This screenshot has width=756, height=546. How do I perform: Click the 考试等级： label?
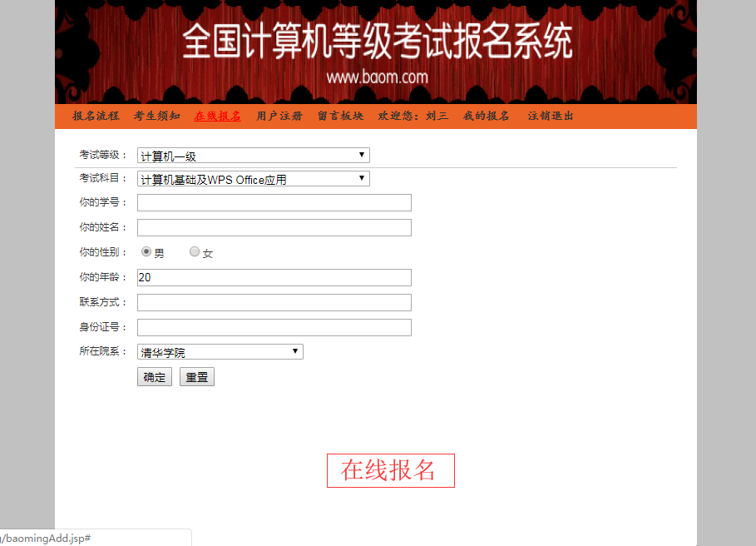[103, 155]
